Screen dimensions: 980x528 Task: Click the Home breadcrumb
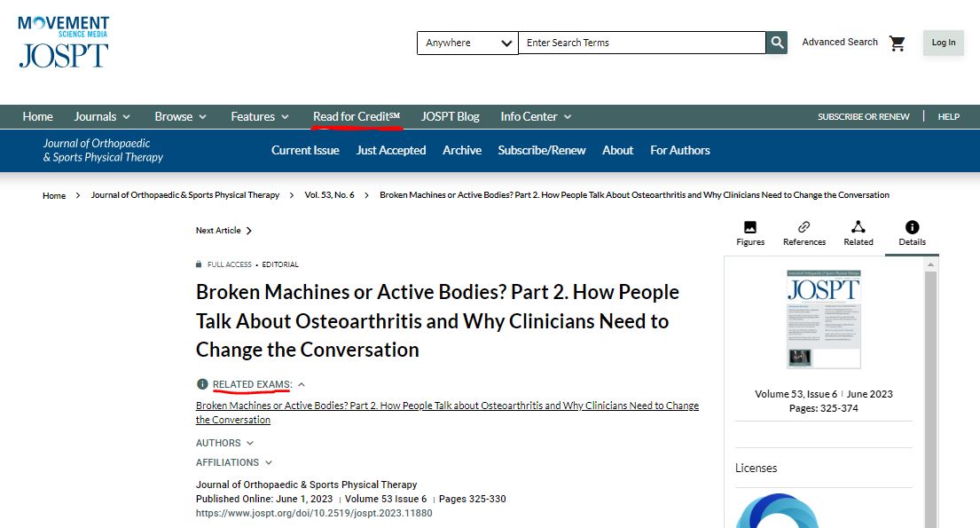click(x=54, y=195)
